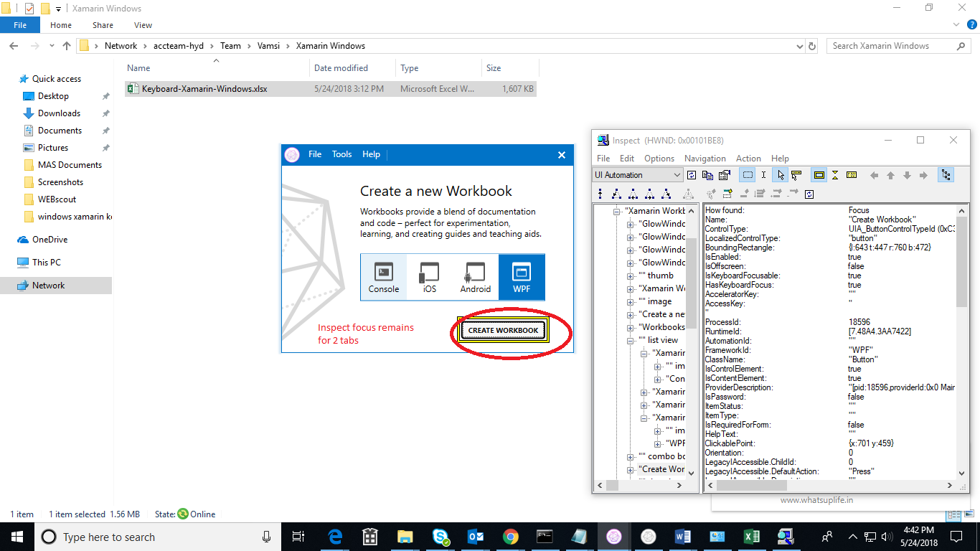Open the Tools menu in Xamarin Workbooks
This screenshot has width=980, height=551.
tap(341, 154)
